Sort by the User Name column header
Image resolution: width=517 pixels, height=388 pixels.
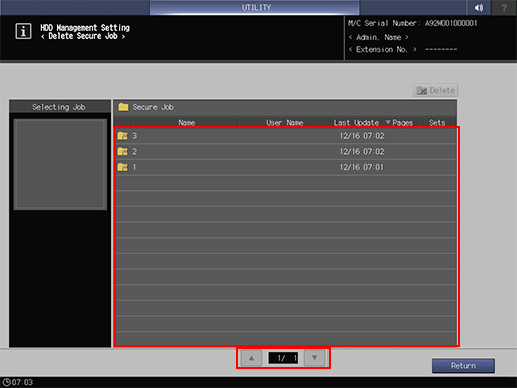(284, 123)
